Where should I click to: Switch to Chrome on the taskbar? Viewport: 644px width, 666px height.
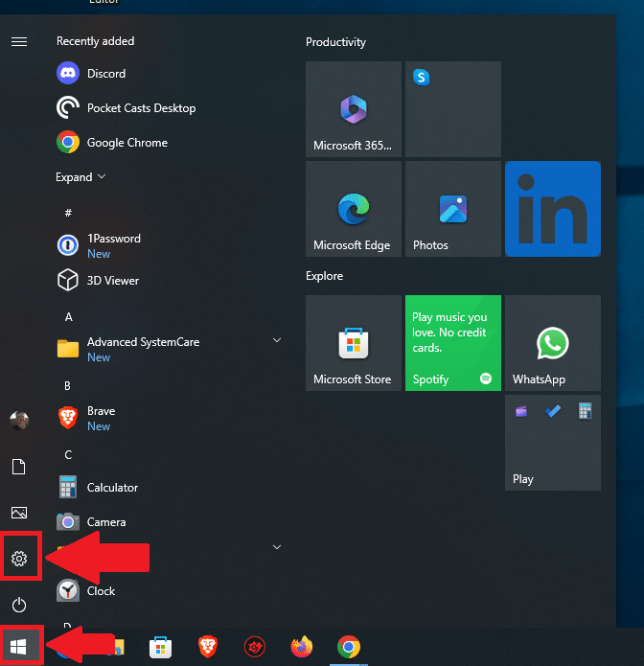[349, 647]
